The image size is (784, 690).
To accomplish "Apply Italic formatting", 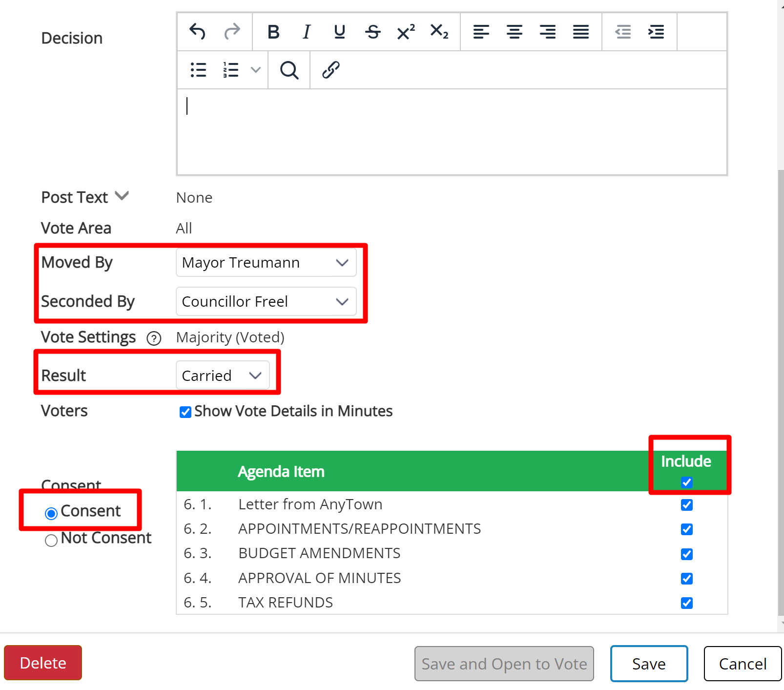I will [307, 32].
